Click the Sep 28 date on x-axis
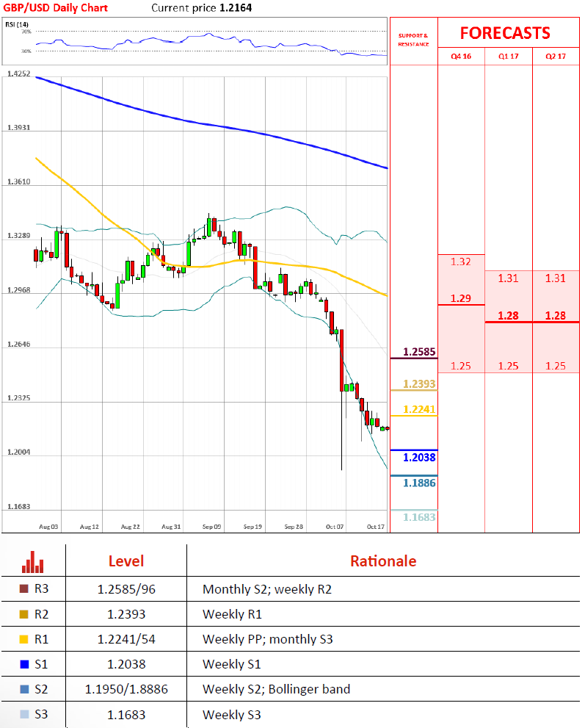 pos(294,527)
